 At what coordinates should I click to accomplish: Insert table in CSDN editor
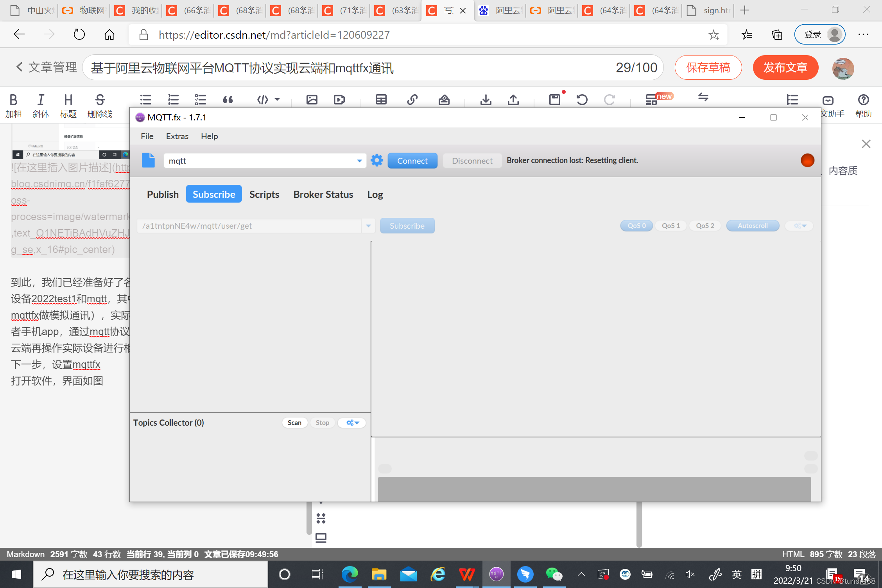coord(381,100)
